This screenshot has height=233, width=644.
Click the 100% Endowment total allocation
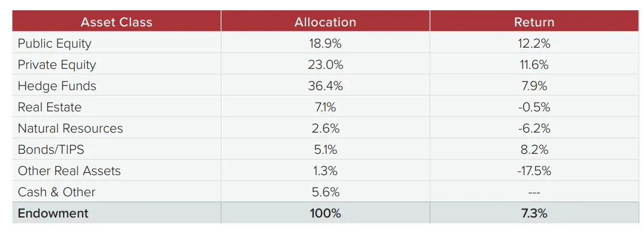click(x=325, y=213)
